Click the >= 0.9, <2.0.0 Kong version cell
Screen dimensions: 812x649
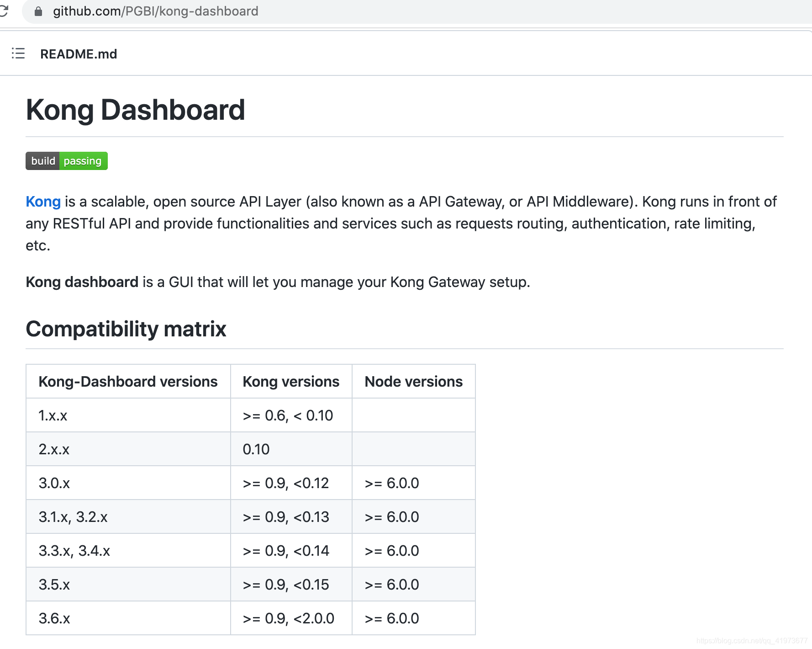[289, 618]
